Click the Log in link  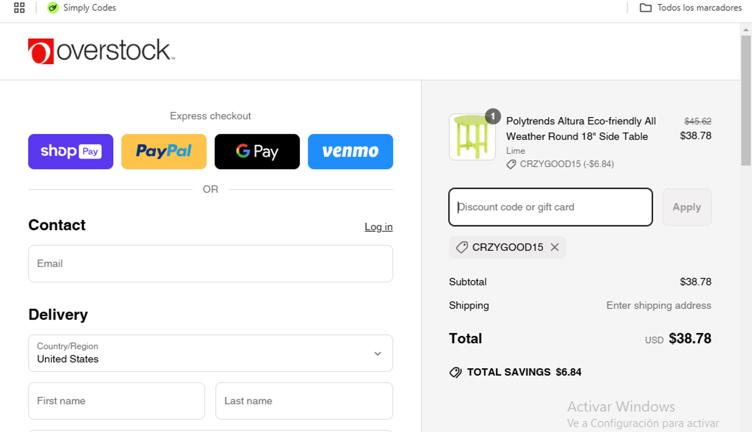tap(378, 227)
